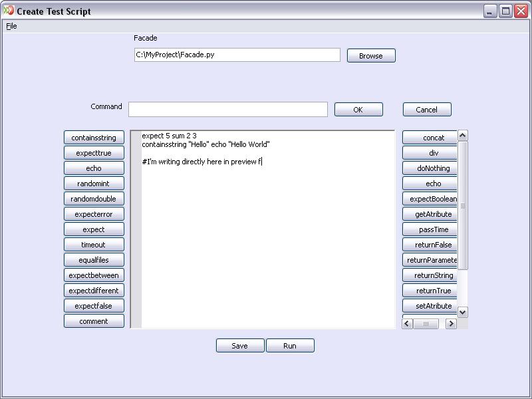Cancel the command entry
This screenshot has width=532, height=399.
pos(426,110)
